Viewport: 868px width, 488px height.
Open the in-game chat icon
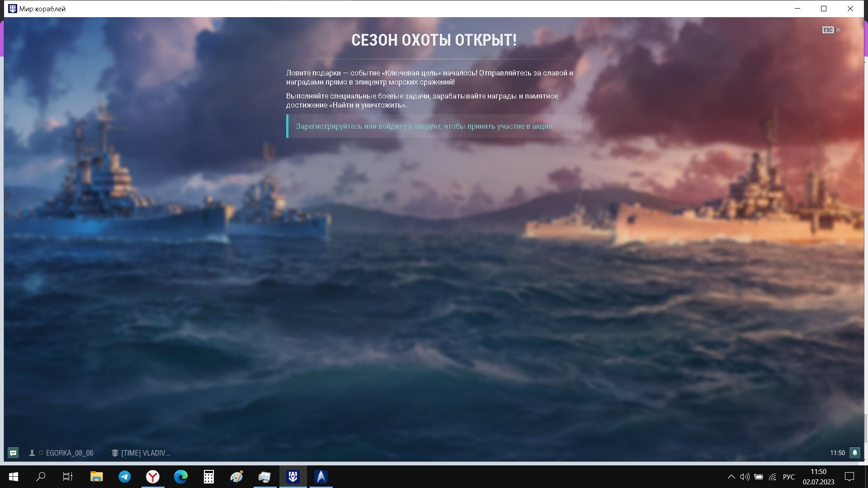click(13, 453)
